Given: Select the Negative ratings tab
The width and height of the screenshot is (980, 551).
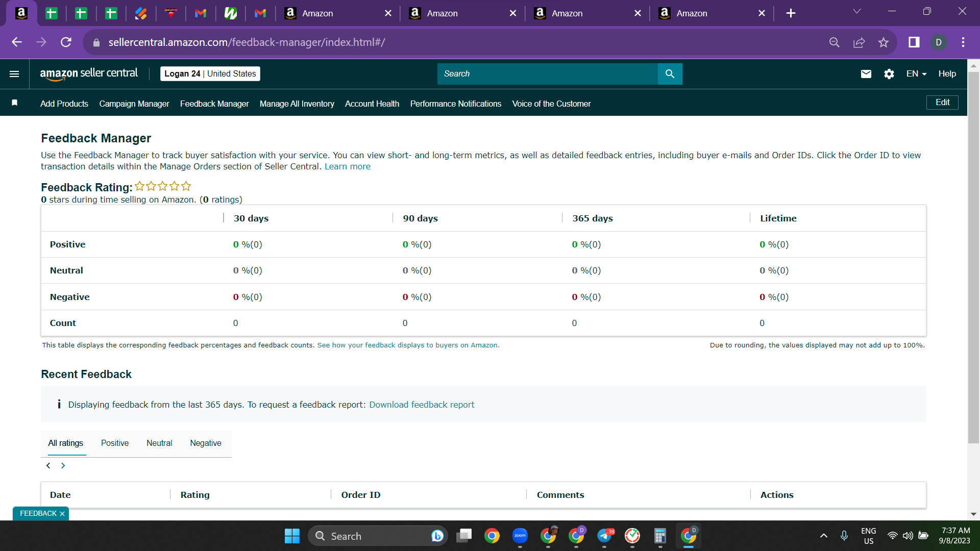Looking at the screenshot, I should coord(206,443).
